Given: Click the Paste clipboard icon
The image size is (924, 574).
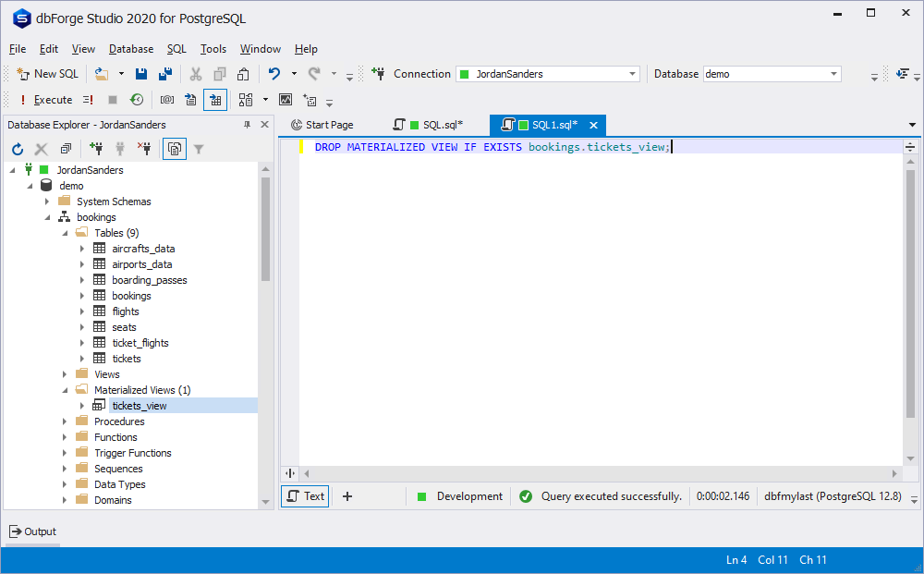Looking at the screenshot, I should 243,74.
